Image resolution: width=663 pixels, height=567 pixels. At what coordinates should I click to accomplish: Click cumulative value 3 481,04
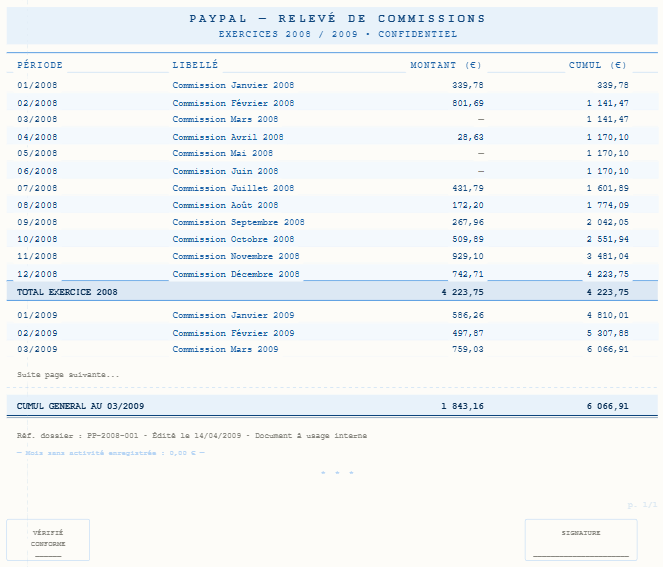point(608,256)
